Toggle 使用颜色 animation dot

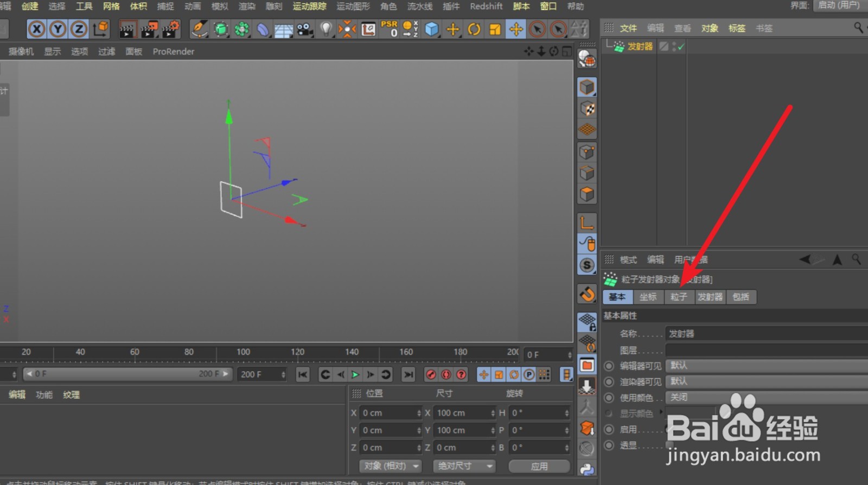609,398
